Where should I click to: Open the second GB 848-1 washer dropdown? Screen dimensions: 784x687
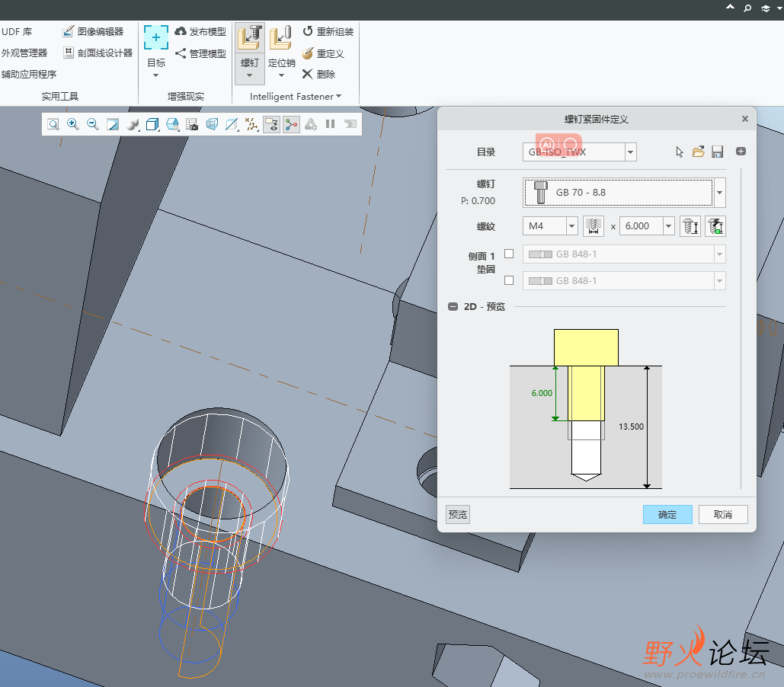(719, 280)
